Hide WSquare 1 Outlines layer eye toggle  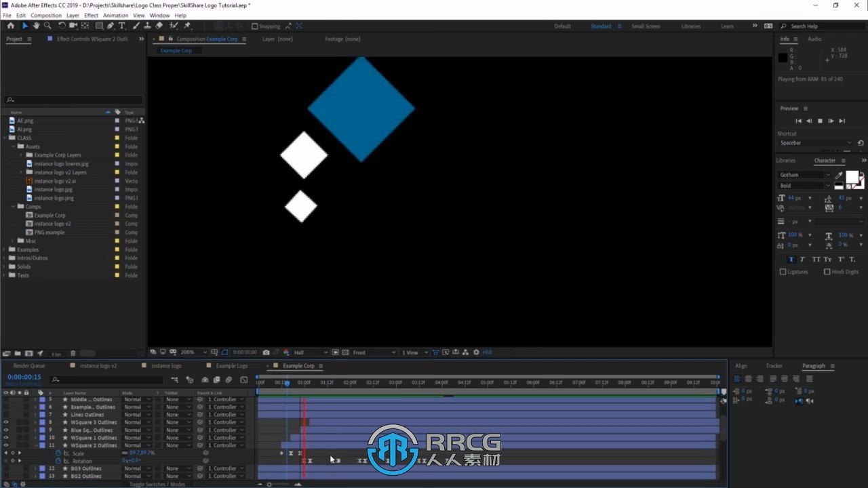pyautogui.click(x=6, y=438)
